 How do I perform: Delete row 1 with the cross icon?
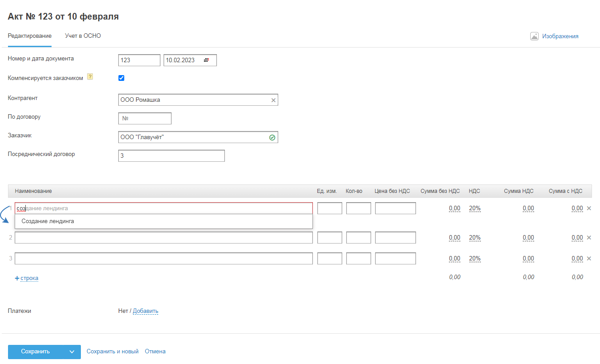point(589,208)
